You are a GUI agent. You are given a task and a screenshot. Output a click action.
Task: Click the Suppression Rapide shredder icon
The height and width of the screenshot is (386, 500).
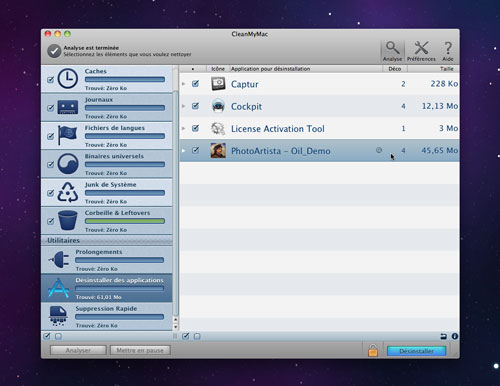(58, 316)
